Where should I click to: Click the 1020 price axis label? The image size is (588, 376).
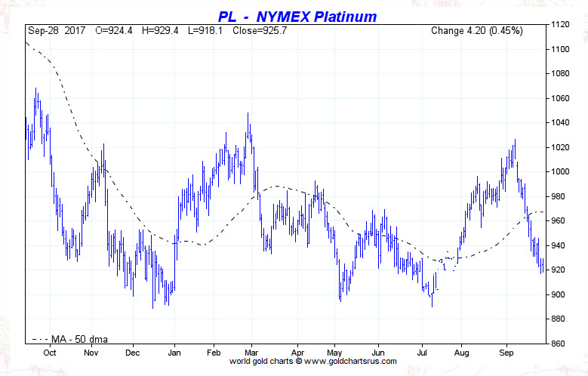(x=560, y=147)
